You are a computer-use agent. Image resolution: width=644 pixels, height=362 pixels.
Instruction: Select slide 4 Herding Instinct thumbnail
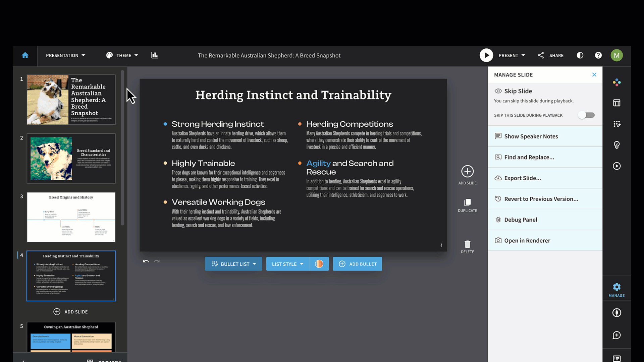coord(71,276)
